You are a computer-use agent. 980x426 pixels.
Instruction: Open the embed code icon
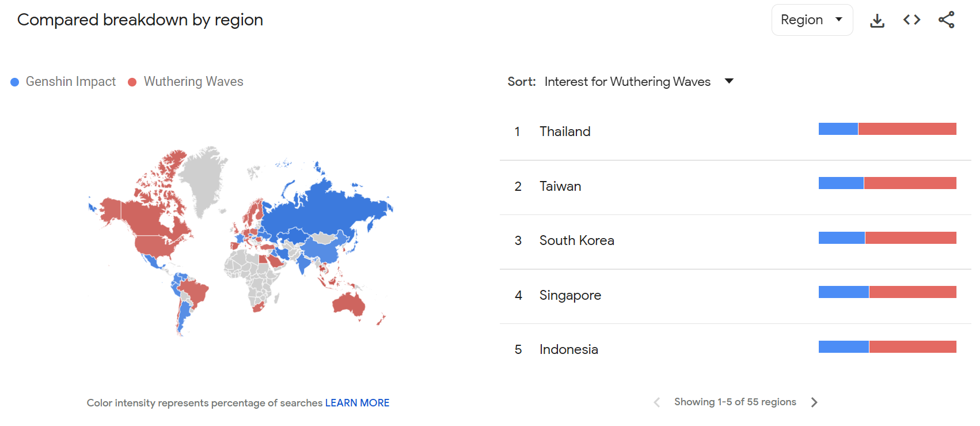click(911, 20)
